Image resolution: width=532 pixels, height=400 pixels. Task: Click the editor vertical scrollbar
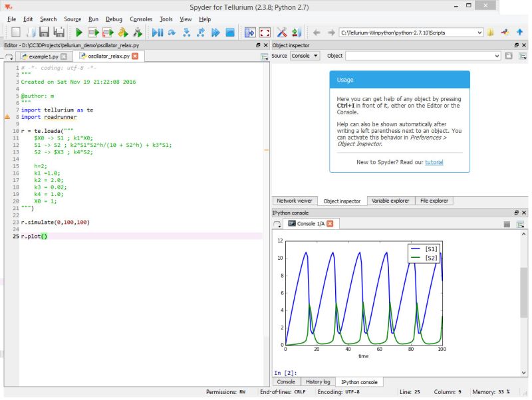[266, 199]
